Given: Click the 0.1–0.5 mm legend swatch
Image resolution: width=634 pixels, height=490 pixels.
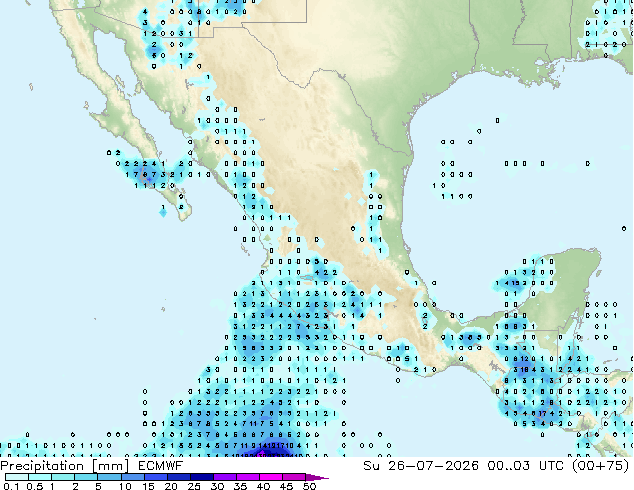Looking at the screenshot, I should pyautogui.click(x=17, y=477).
